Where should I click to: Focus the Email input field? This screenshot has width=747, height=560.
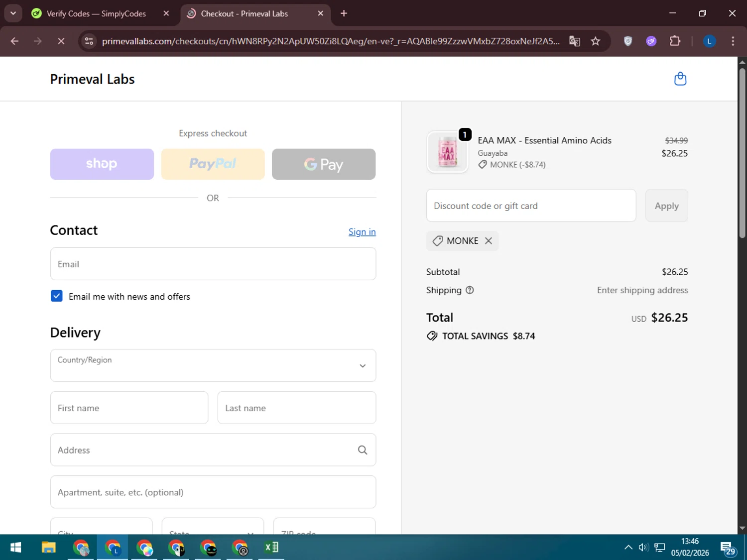(x=213, y=264)
